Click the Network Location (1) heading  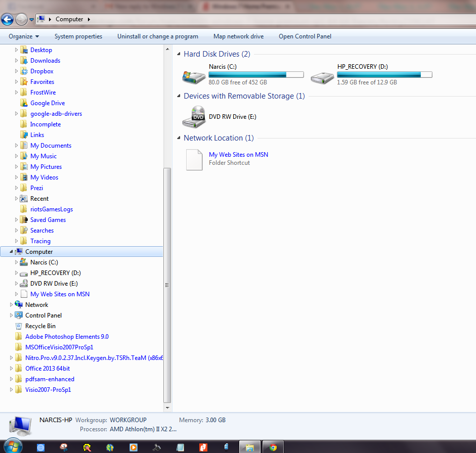219,138
